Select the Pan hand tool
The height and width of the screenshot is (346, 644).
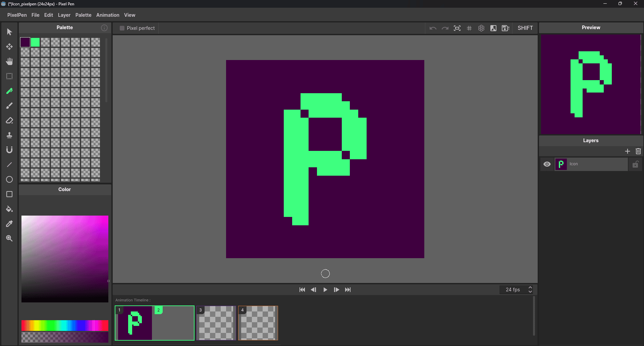pyautogui.click(x=9, y=61)
